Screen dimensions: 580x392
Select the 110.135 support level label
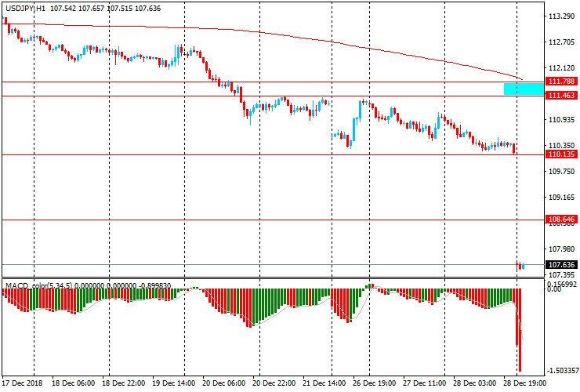coord(561,154)
